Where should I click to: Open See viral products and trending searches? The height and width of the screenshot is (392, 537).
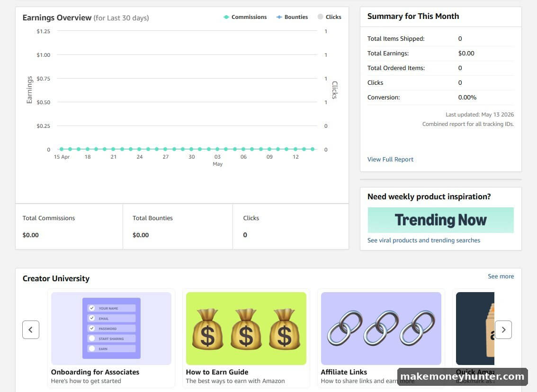424,241
